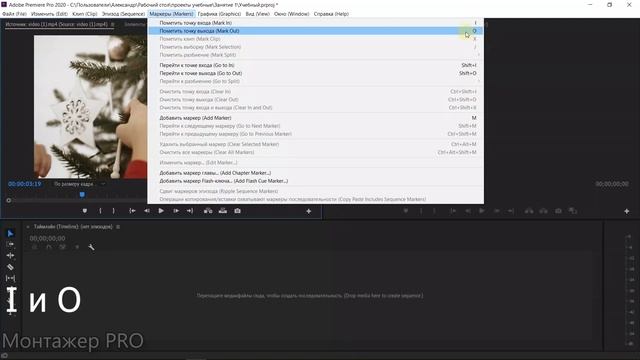This screenshot has width=640, height=360.
Task: Open Файл (File) menu
Action: pyautogui.click(x=14, y=14)
